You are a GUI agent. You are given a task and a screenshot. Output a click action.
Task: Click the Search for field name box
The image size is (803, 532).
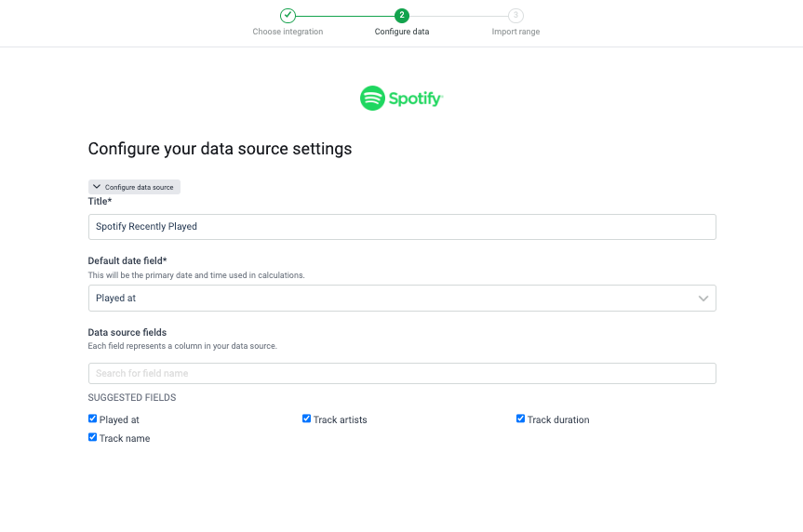(x=401, y=373)
